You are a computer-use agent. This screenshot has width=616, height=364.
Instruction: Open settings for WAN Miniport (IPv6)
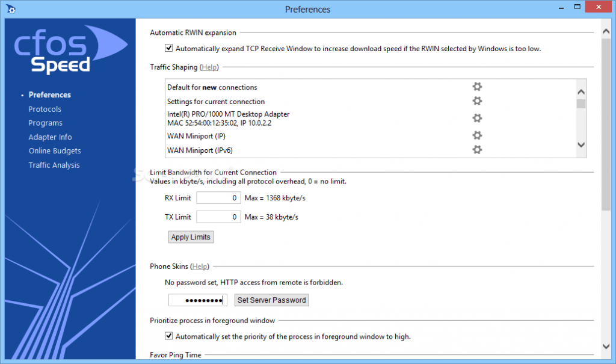(477, 150)
